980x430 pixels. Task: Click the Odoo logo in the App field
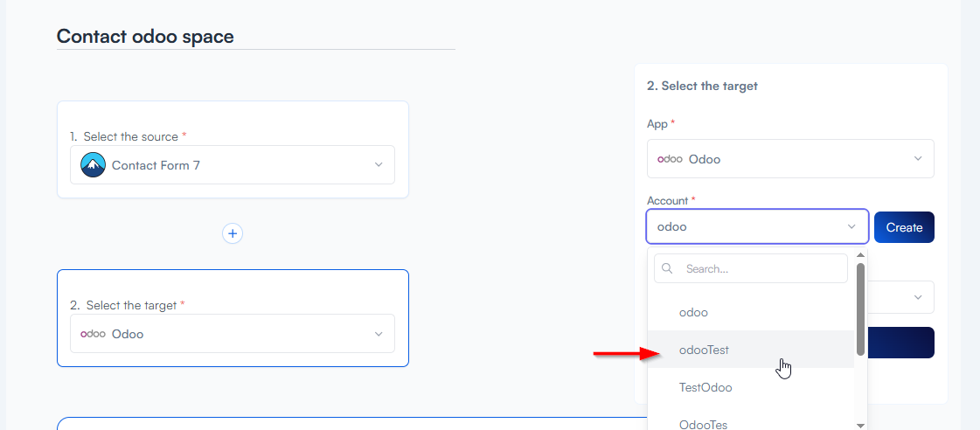pos(670,159)
